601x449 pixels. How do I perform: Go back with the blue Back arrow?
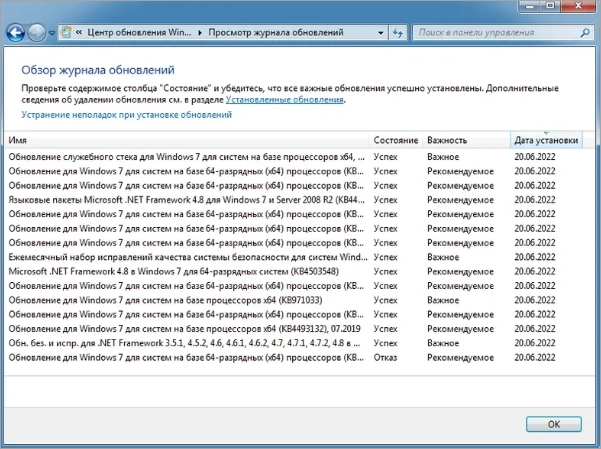pos(16,33)
